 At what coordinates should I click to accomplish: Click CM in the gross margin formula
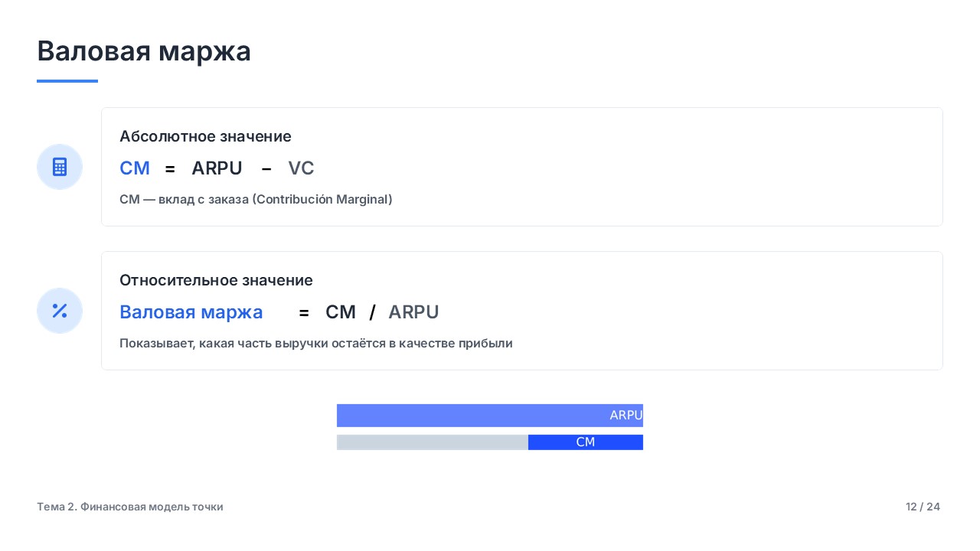(x=341, y=312)
